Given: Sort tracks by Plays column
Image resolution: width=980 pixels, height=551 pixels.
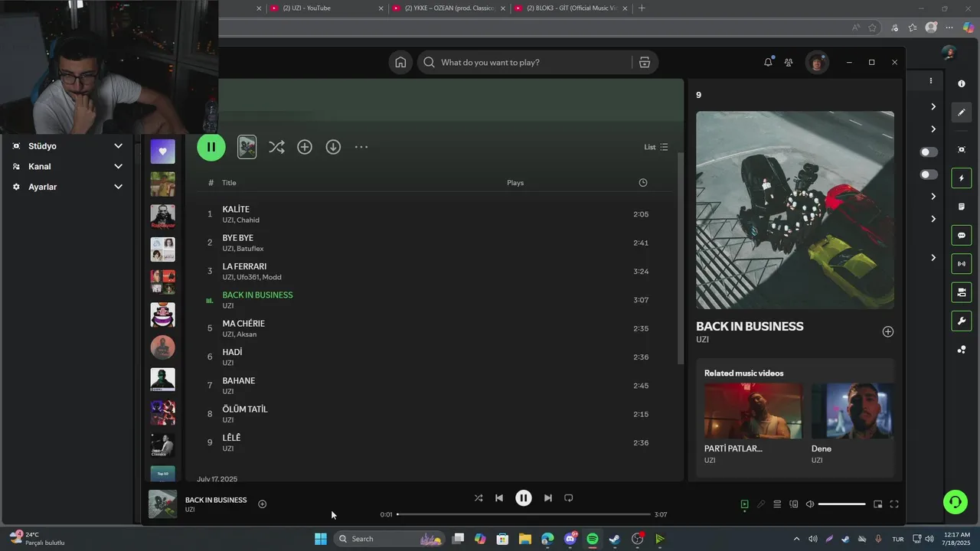Looking at the screenshot, I should coord(515,183).
